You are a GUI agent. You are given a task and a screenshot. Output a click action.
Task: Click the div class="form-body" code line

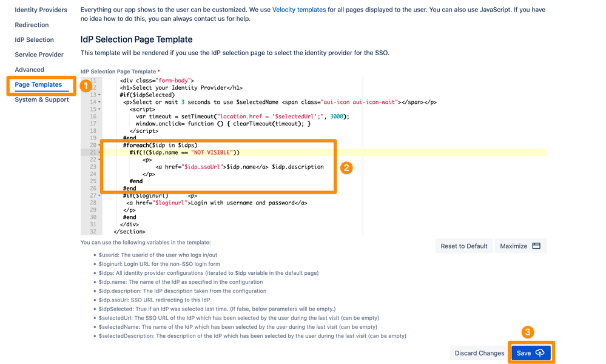click(157, 80)
